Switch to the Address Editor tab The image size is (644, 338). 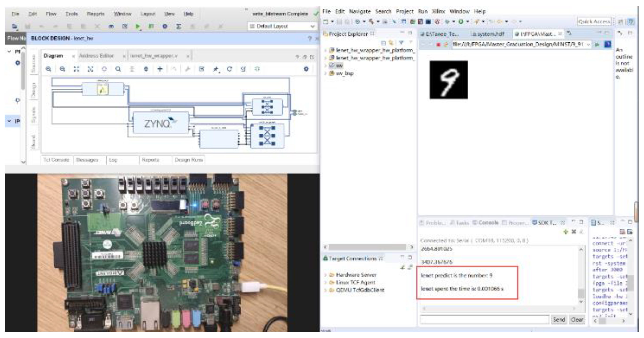click(96, 55)
